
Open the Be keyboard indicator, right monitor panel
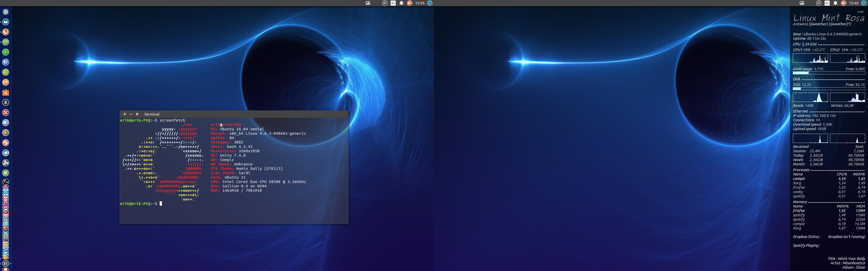pos(827,3)
